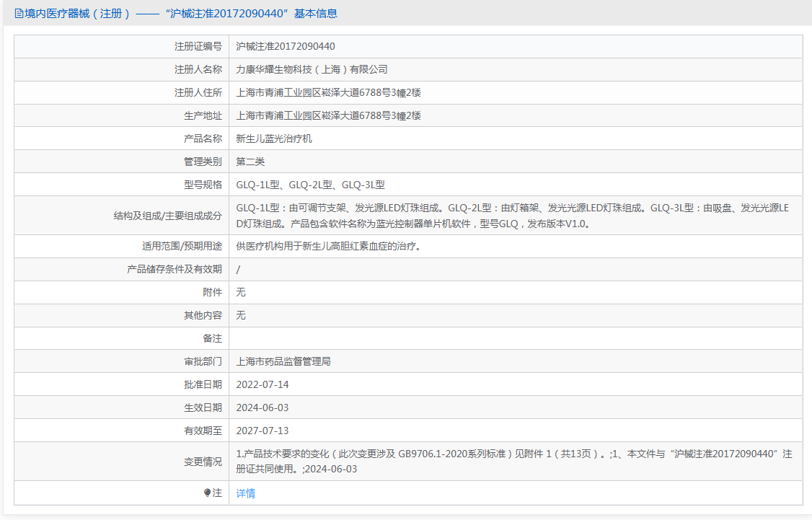
Task: Click the lightbulb icon beside 注 label
Action: (207, 493)
